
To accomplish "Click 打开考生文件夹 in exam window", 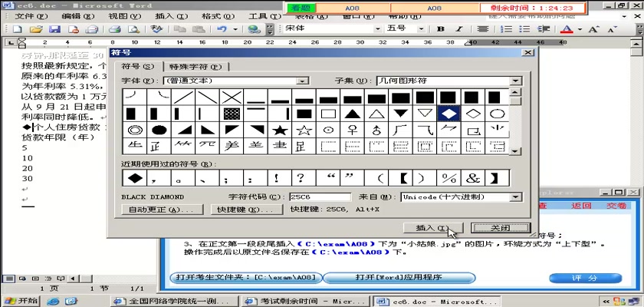I will pyautogui.click(x=245, y=277).
